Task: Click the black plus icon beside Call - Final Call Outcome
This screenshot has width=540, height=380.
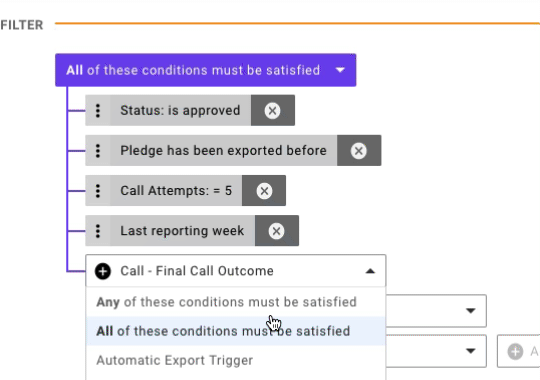Action: click(103, 271)
